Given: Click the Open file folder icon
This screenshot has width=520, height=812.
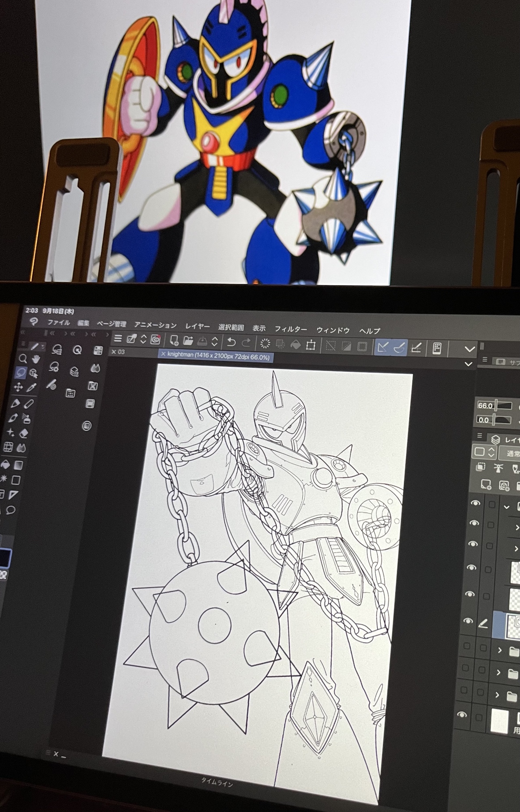Looking at the screenshot, I should tap(188, 341).
